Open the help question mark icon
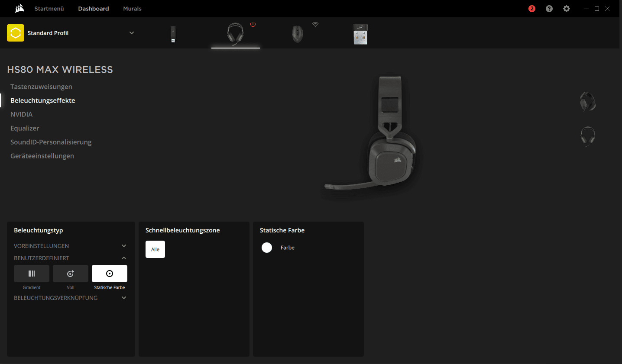The height and width of the screenshot is (364, 622). [549, 9]
